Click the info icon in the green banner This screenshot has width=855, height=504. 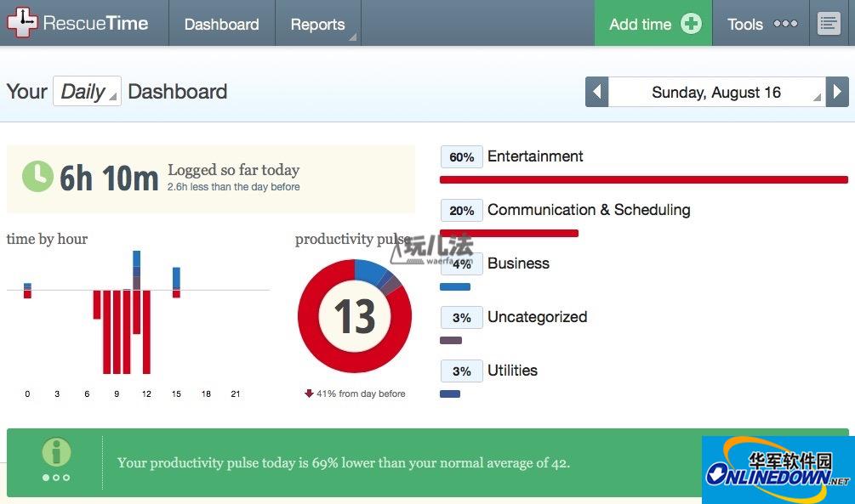pos(56,452)
